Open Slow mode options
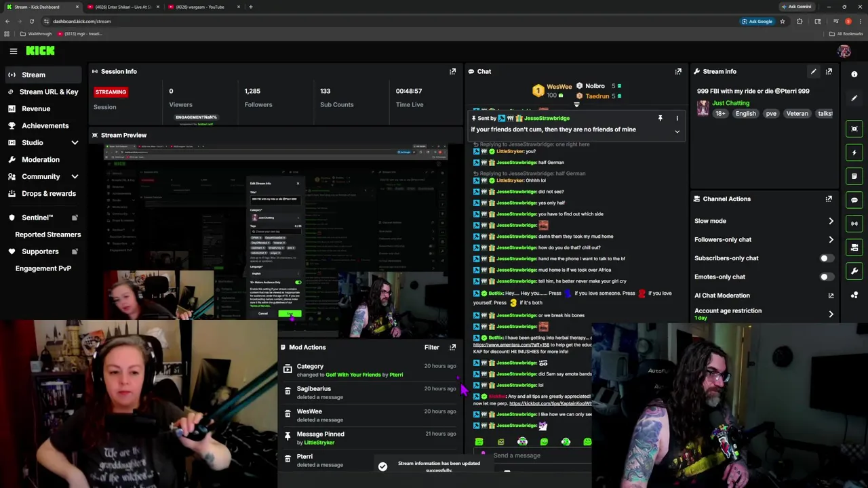This screenshot has width=868, height=488. pyautogui.click(x=764, y=221)
